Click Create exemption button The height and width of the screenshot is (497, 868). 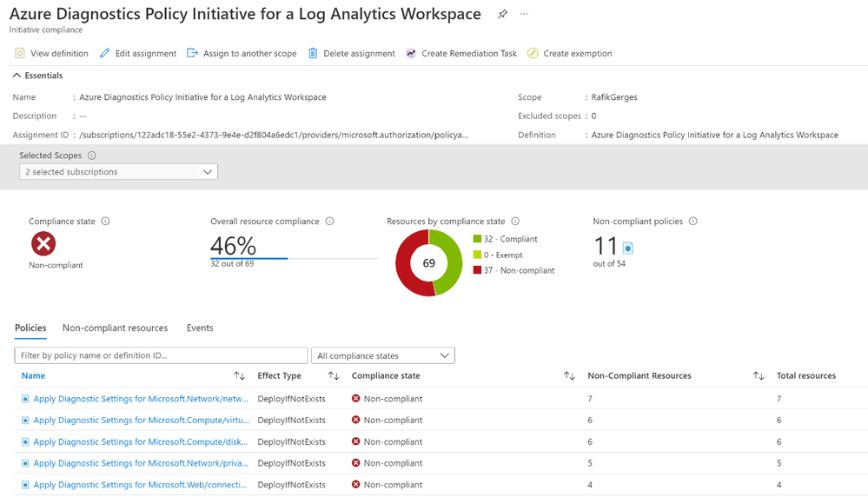tap(570, 53)
